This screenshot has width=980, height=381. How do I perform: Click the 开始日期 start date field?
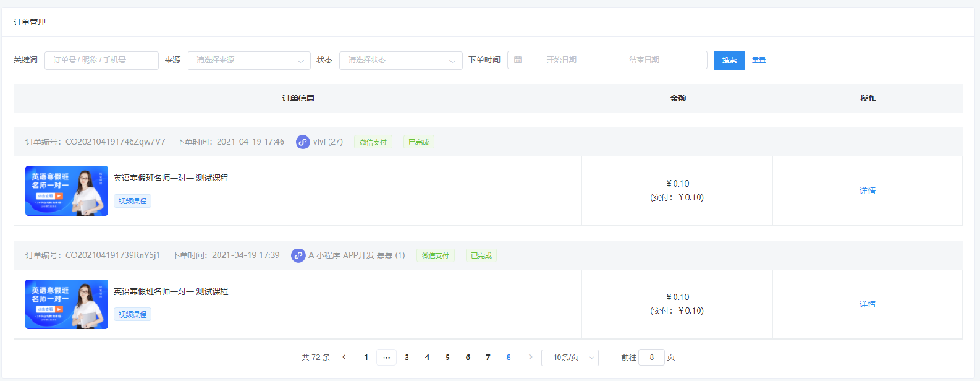click(x=561, y=60)
